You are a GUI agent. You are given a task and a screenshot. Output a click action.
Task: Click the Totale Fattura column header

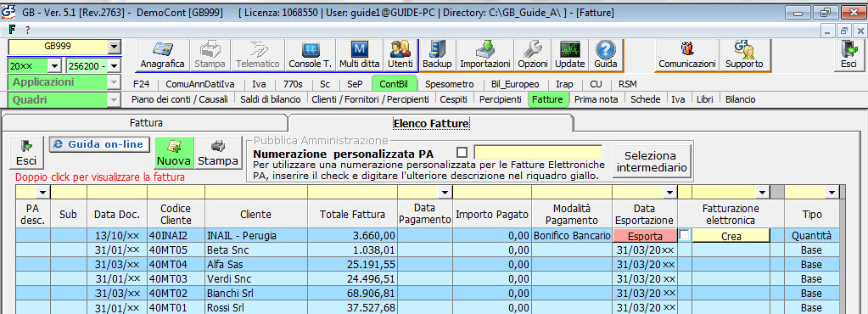(x=352, y=214)
